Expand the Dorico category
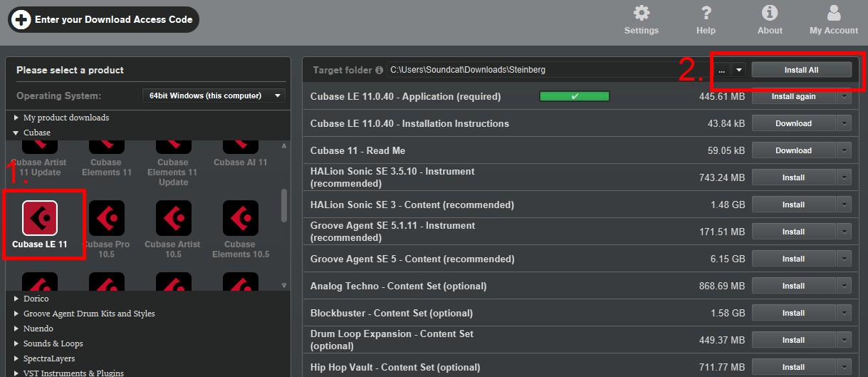 point(16,299)
